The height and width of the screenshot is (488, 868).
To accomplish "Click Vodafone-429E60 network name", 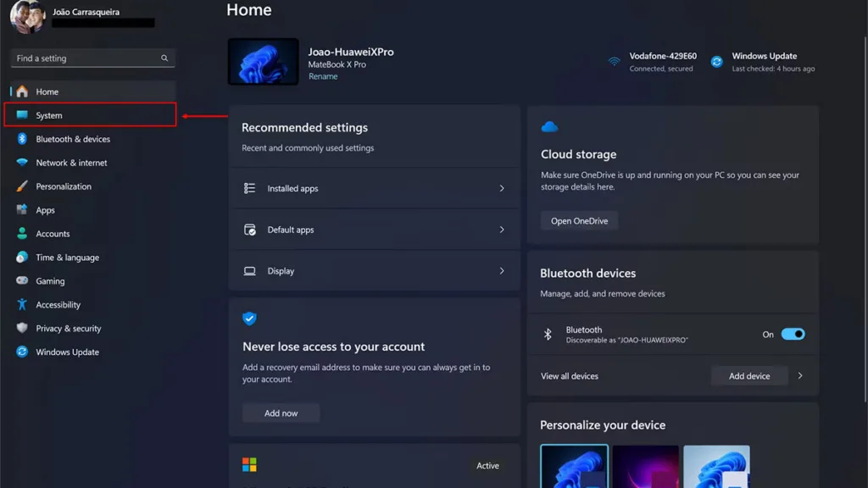I will (x=663, y=56).
